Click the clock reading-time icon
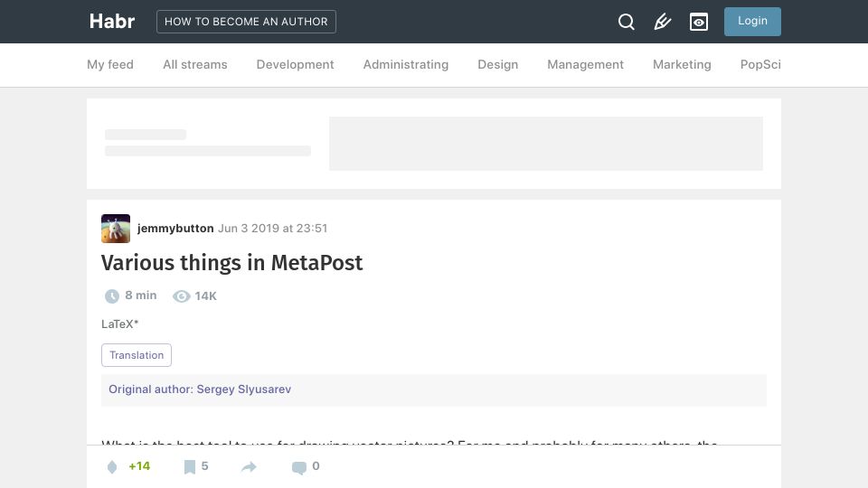This screenshot has height=488, width=868. click(112, 296)
